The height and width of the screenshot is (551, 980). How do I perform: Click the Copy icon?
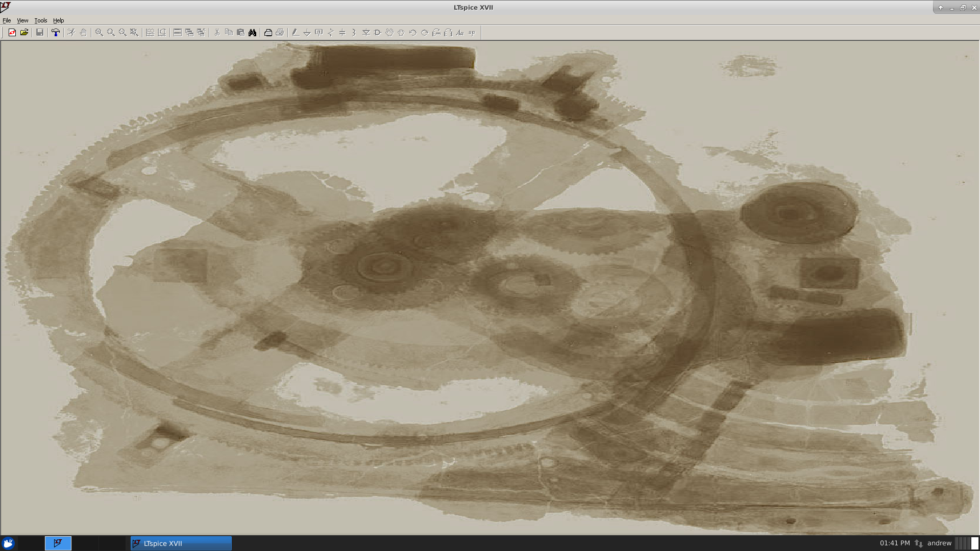pyautogui.click(x=229, y=33)
